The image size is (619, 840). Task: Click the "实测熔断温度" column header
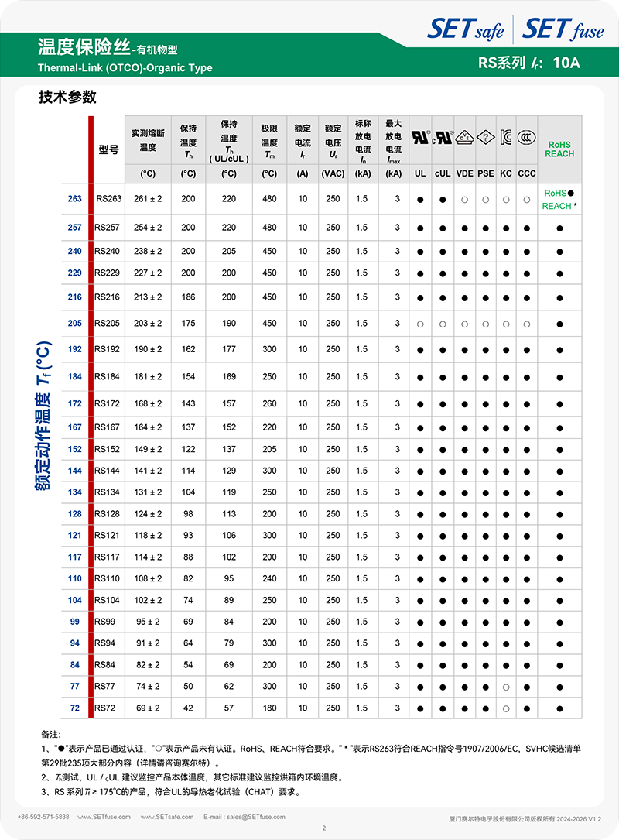point(148,140)
